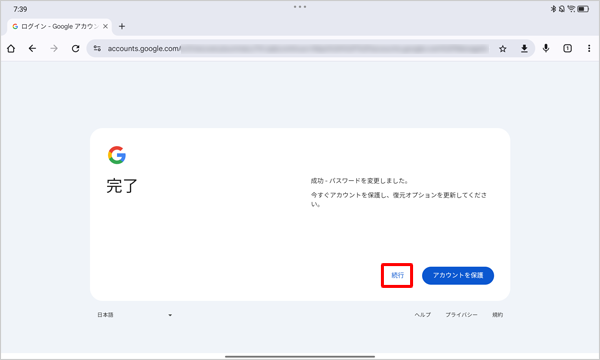Click the forward arrow in the toolbar

54,49
